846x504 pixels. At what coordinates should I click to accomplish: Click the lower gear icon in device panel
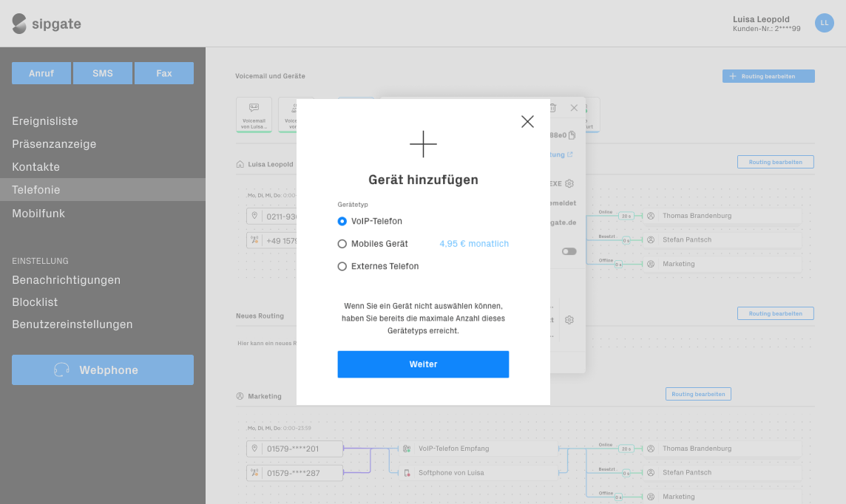click(x=569, y=320)
